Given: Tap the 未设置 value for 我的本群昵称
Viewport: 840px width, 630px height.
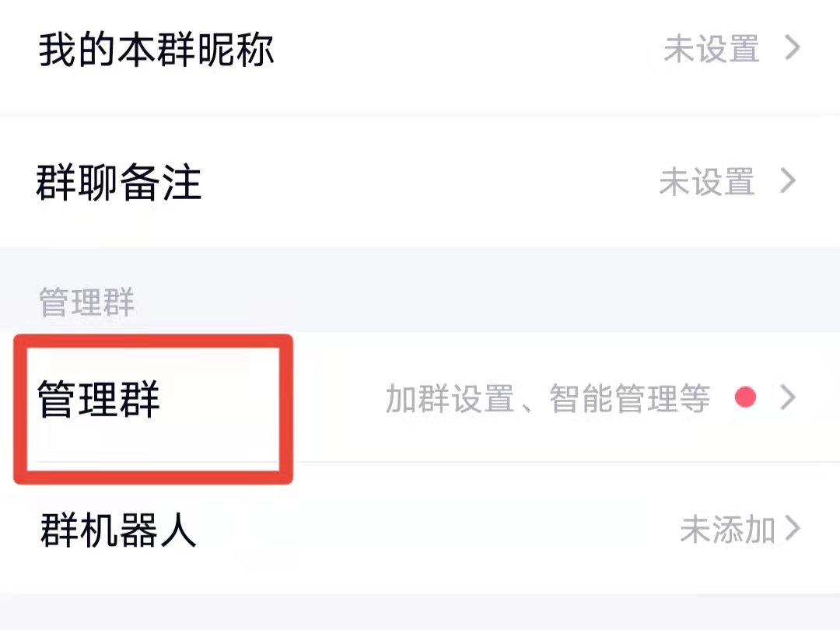Looking at the screenshot, I should 712,49.
